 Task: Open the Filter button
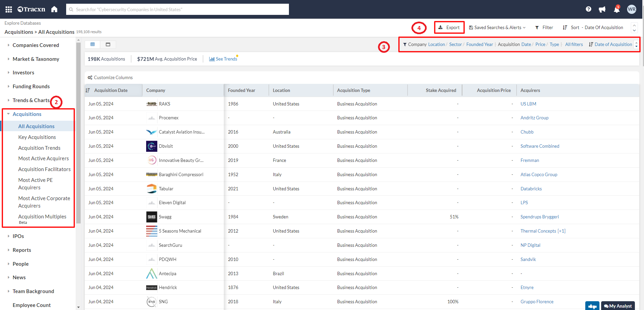pyautogui.click(x=544, y=27)
